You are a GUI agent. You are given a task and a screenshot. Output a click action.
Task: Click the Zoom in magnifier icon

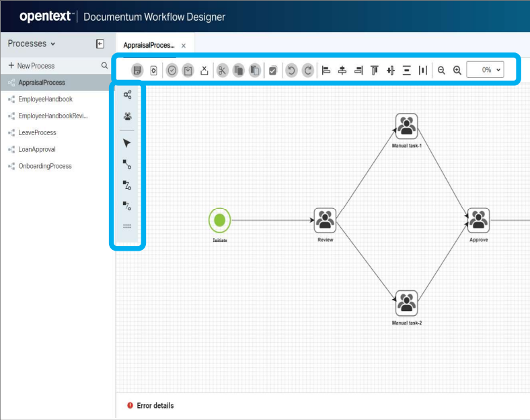click(x=457, y=70)
